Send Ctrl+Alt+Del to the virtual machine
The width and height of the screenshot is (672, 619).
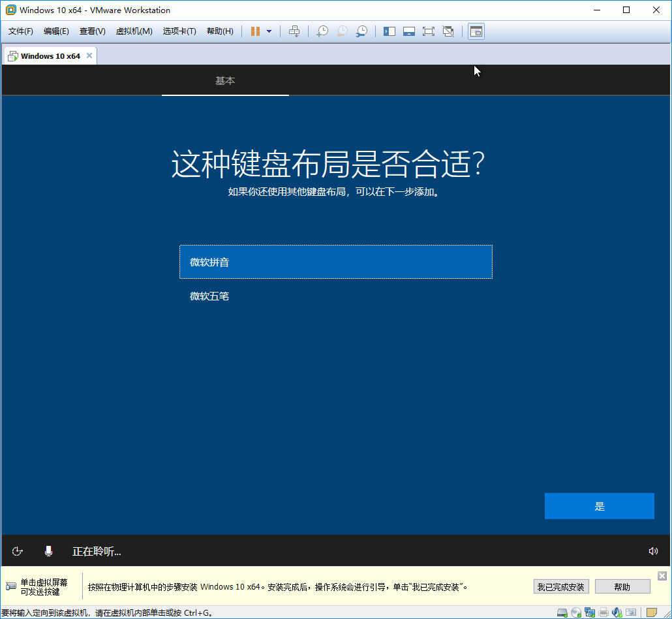[294, 31]
